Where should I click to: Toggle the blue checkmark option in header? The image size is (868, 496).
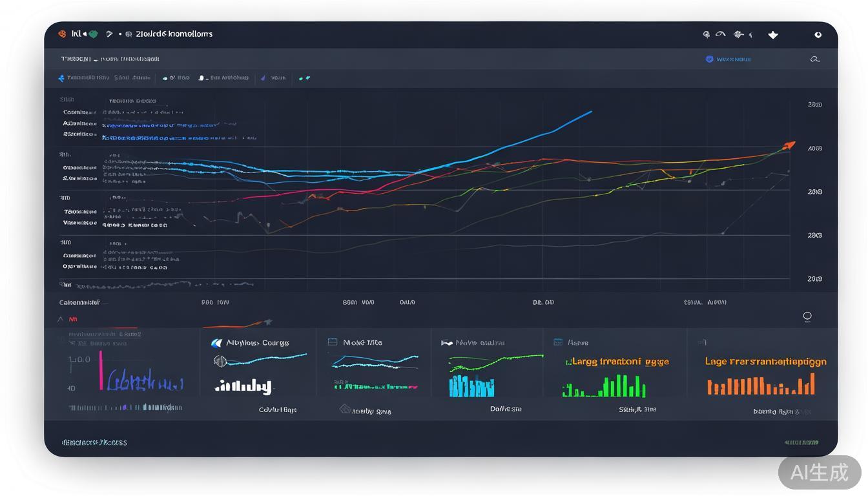pyautogui.click(x=710, y=59)
